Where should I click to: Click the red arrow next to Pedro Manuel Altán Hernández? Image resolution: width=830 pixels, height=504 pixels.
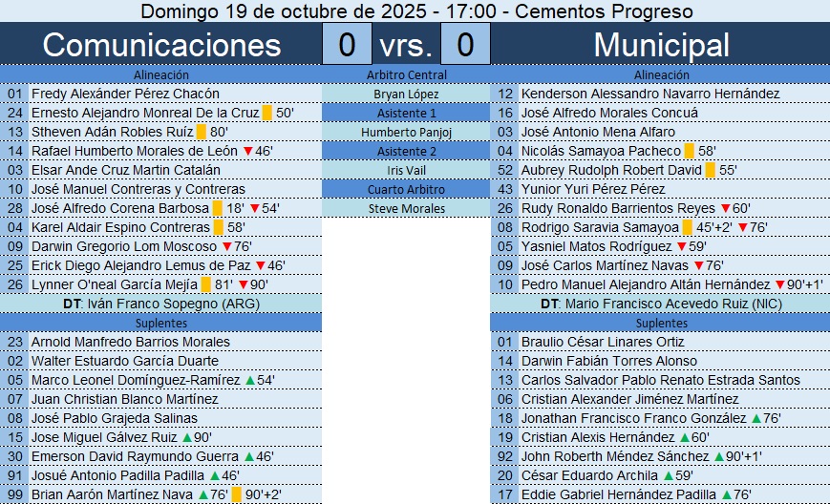click(x=778, y=284)
